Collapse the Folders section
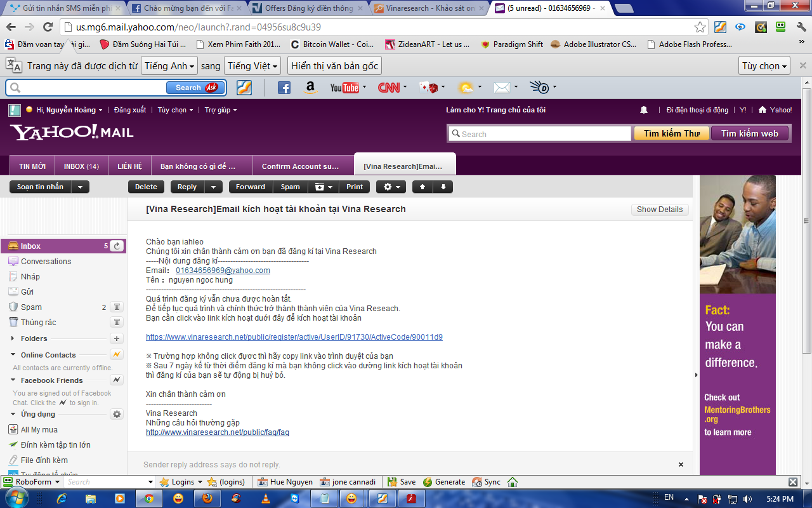Viewport: 812px width, 508px height. (x=13, y=338)
